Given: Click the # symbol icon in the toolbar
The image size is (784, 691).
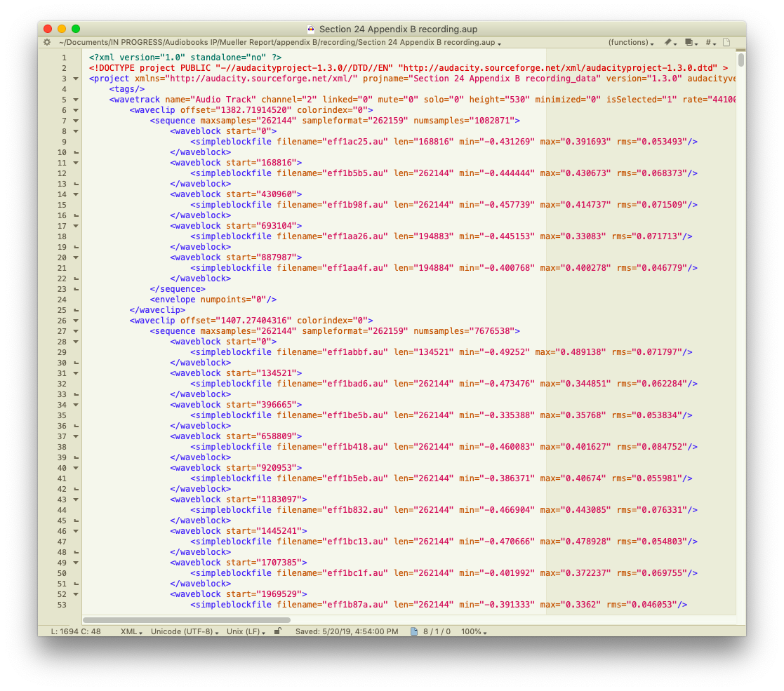Looking at the screenshot, I should tap(709, 42).
